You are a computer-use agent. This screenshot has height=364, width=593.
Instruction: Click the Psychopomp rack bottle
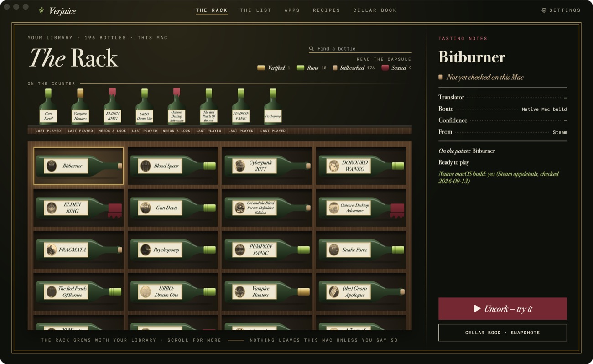point(173,250)
